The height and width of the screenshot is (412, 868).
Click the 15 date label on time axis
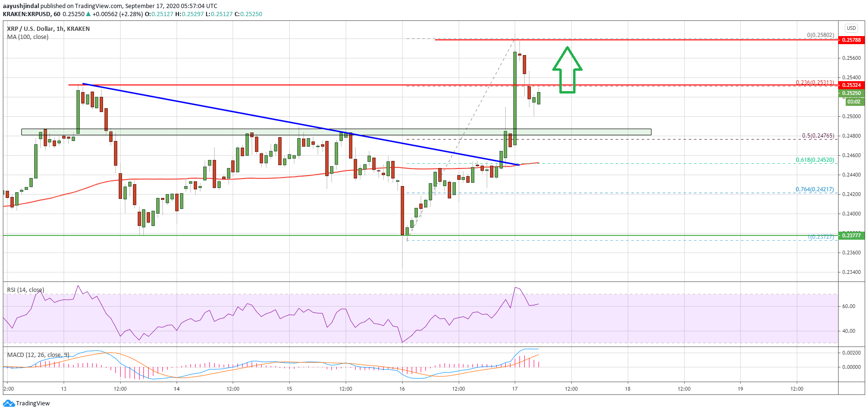coord(289,389)
